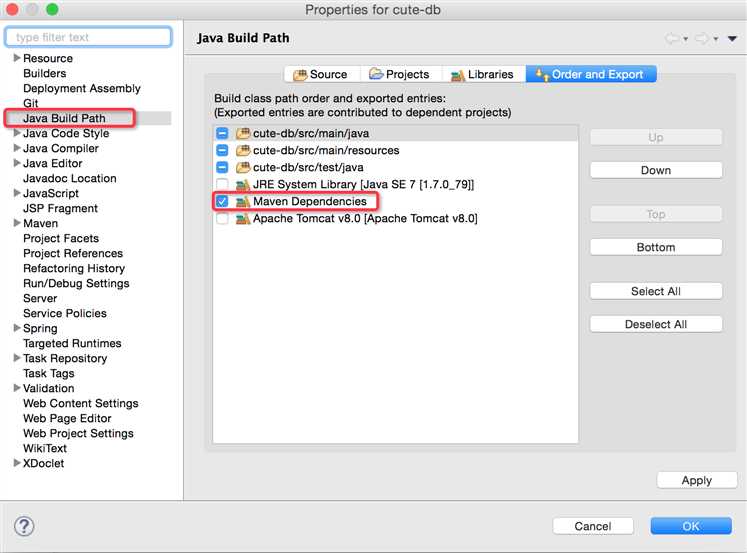
Task: Check the Apache Tomcat v8.0 checkbox
Action: (x=222, y=219)
